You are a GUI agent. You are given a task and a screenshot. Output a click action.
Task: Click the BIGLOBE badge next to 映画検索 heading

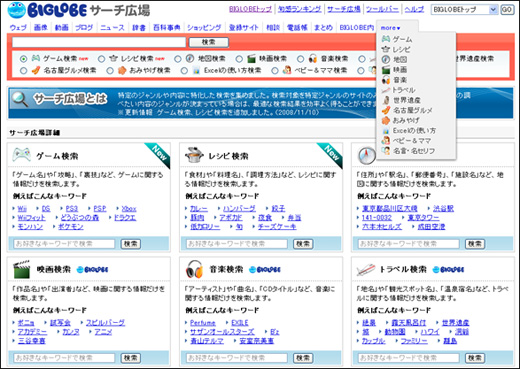coord(92,270)
